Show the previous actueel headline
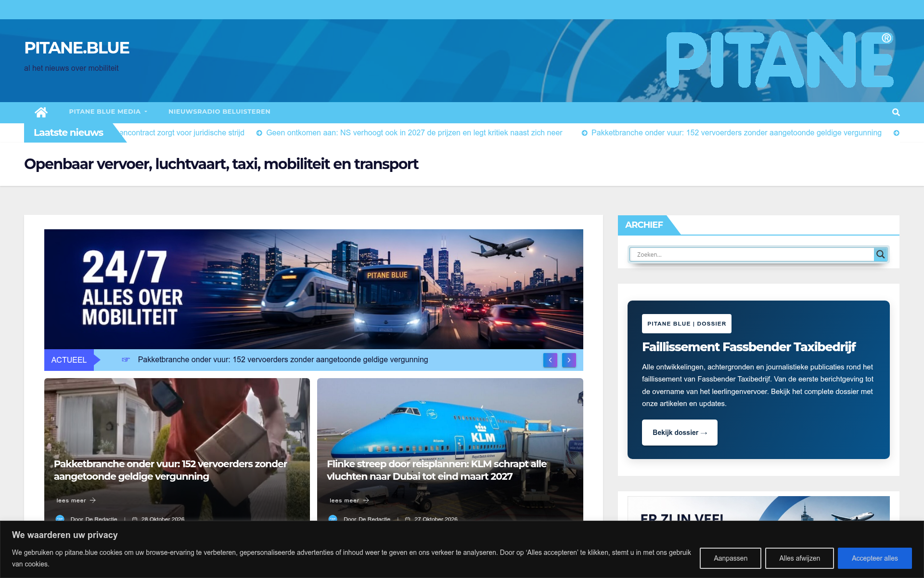Viewport: 924px width, 578px height. [550, 360]
